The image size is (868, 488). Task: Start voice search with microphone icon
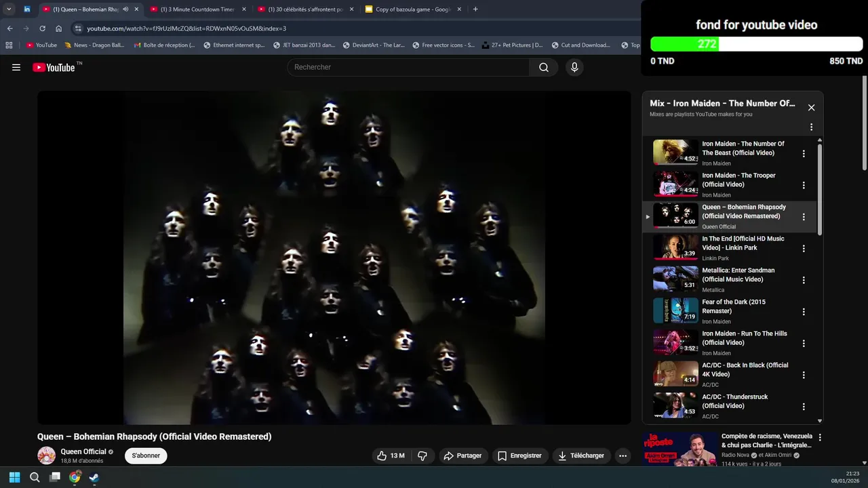(x=574, y=67)
